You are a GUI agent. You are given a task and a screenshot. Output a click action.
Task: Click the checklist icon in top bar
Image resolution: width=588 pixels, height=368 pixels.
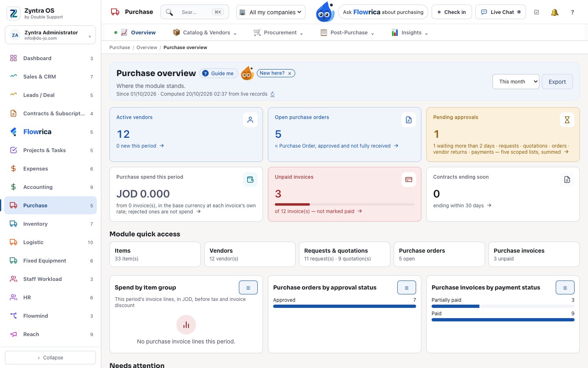click(x=537, y=12)
